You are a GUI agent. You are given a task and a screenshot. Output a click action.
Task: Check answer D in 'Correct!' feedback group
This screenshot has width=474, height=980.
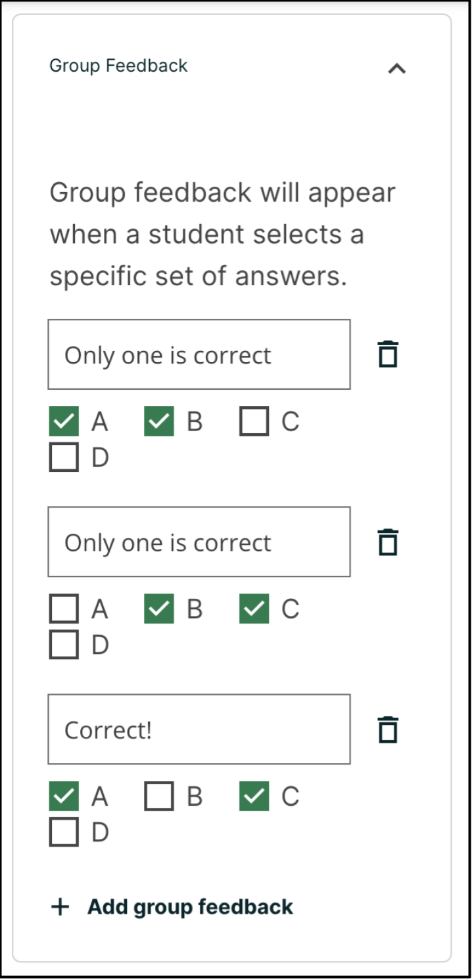point(64,832)
